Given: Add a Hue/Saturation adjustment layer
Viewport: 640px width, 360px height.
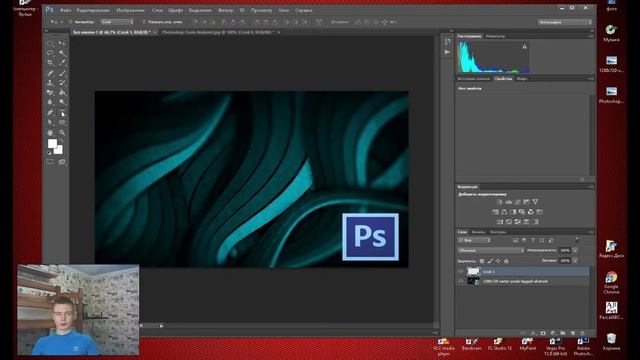Looking at the screenshot, I should [496, 212].
